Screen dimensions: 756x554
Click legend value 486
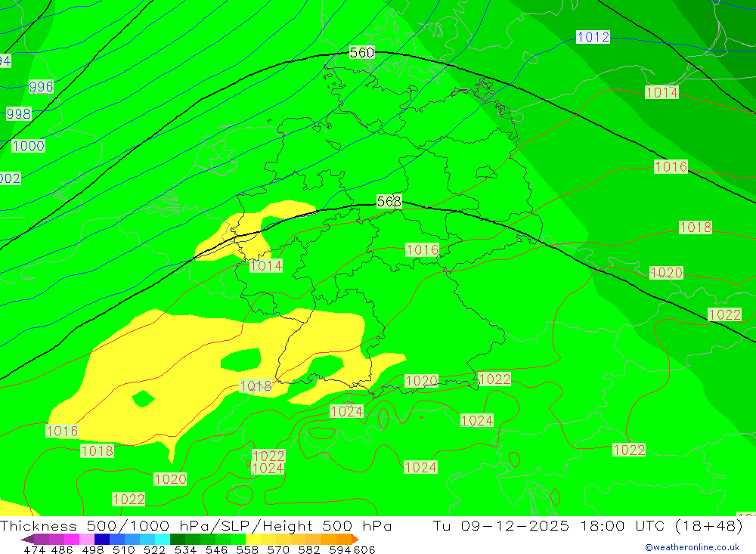pos(62,549)
